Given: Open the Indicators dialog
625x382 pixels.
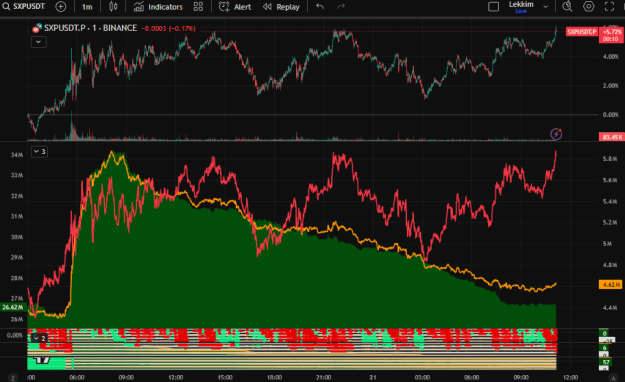Looking at the screenshot, I should coord(158,7).
